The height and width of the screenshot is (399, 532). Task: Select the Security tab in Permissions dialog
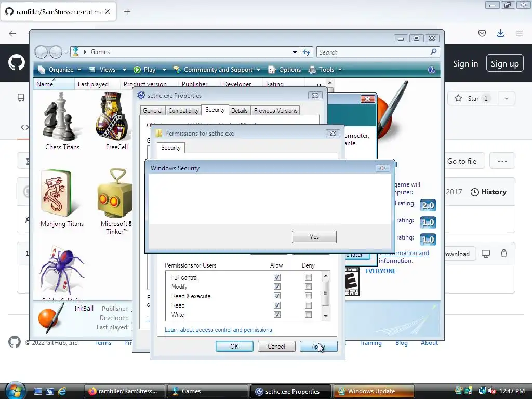coord(170,148)
